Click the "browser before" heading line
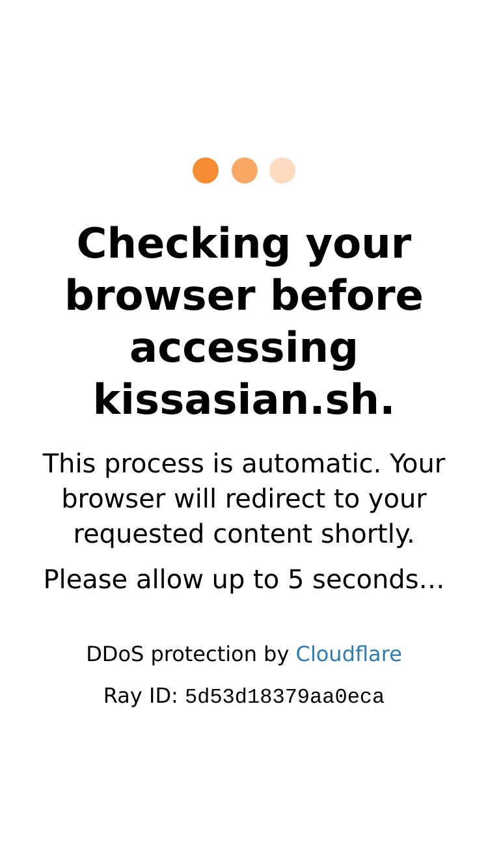Image resolution: width=488 pixels, height=868 pixels. pyautogui.click(x=244, y=295)
